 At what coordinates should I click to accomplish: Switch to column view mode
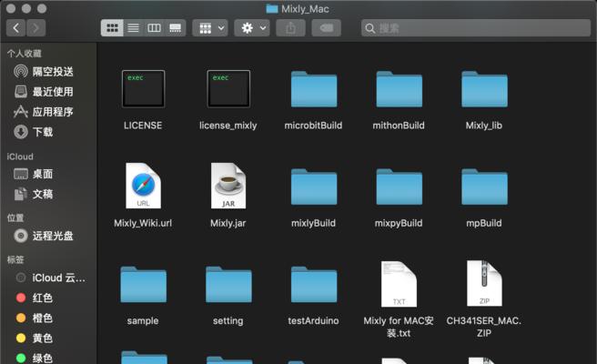coord(154,28)
